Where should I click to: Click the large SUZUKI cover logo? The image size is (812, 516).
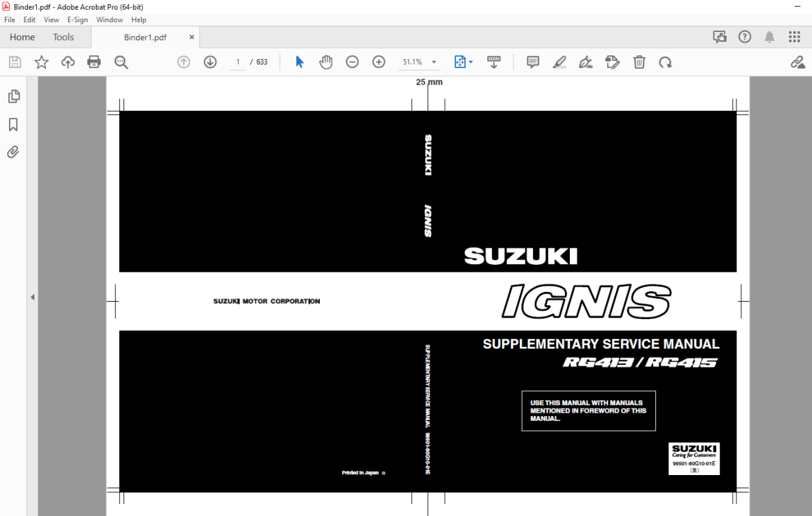(521, 256)
